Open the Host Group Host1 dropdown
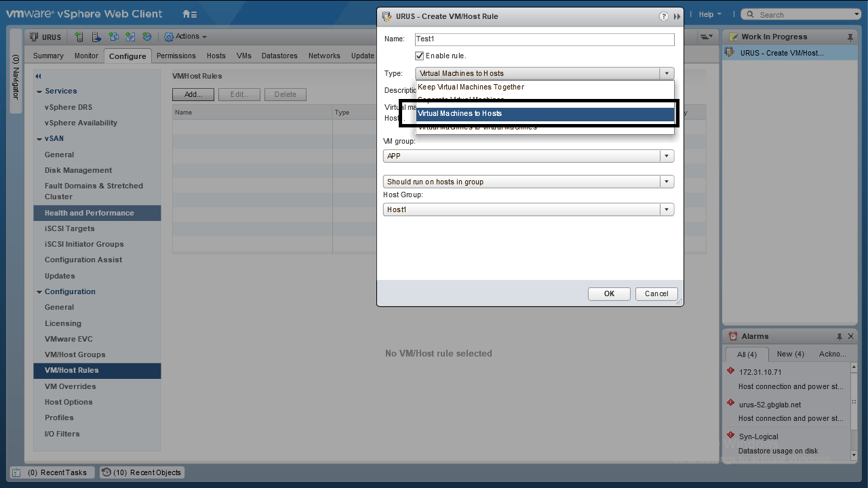Screen dimensions: 868x488 [667, 209]
